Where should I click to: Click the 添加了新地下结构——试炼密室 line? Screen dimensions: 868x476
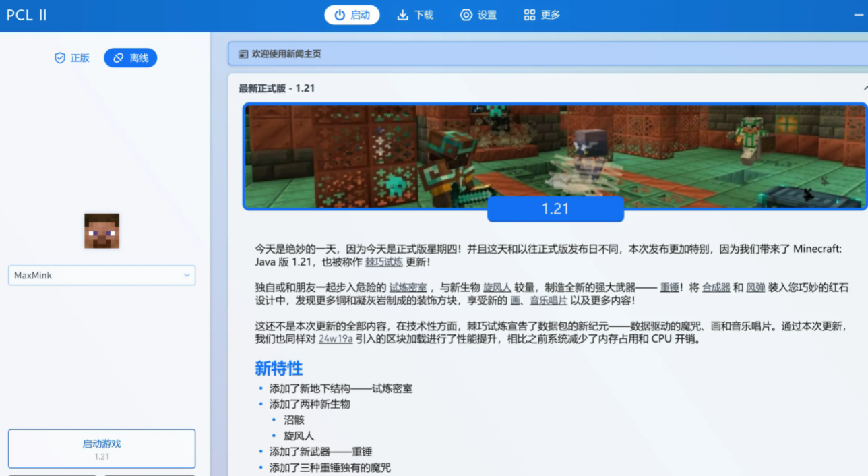[x=341, y=388]
